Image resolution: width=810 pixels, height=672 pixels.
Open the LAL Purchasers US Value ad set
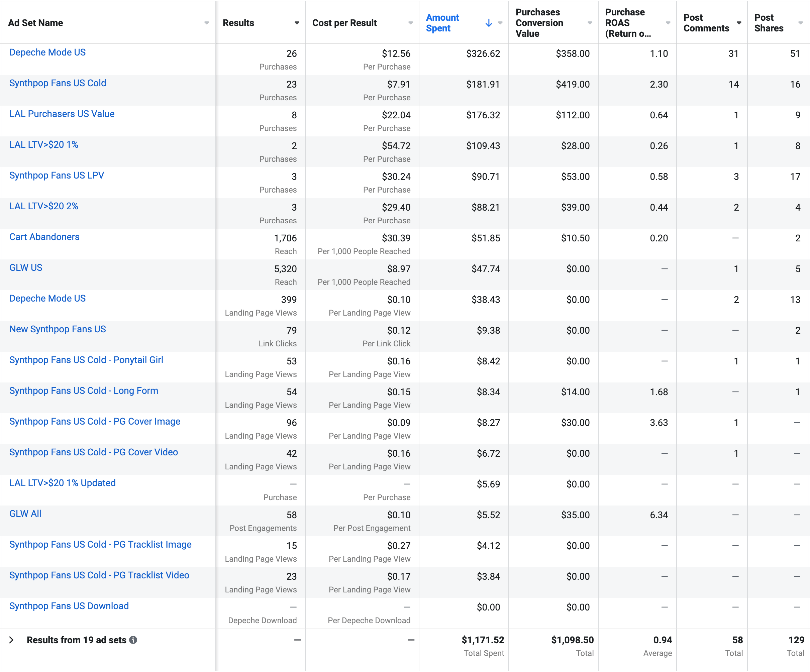tap(62, 114)
